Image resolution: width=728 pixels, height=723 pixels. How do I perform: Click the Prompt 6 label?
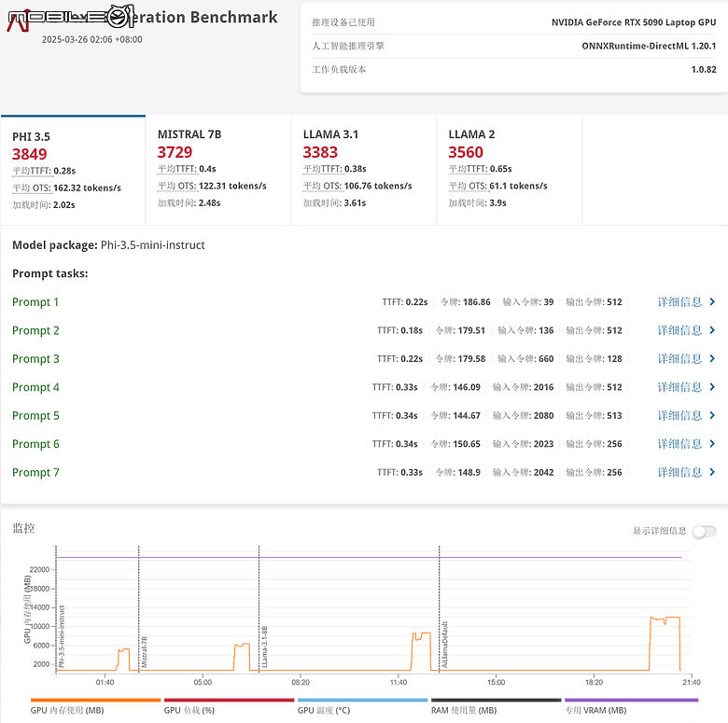click(x=35, y=444)
